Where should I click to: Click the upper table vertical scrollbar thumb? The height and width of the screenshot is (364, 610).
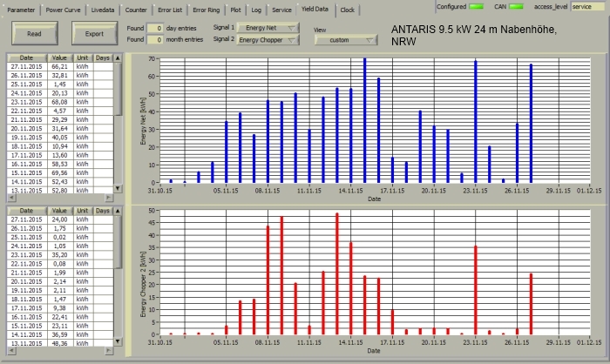click(x=118, y=89)
